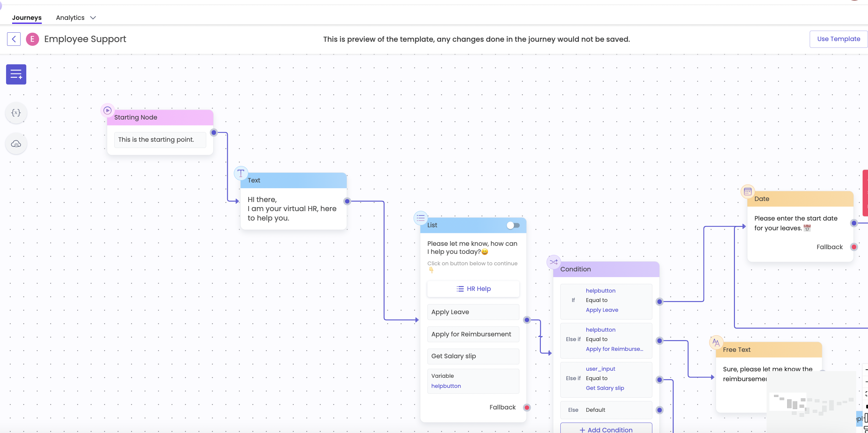This screenshot has height=433, width=868.
Task: Select the Text node T icon
Action: coord(241,173)
